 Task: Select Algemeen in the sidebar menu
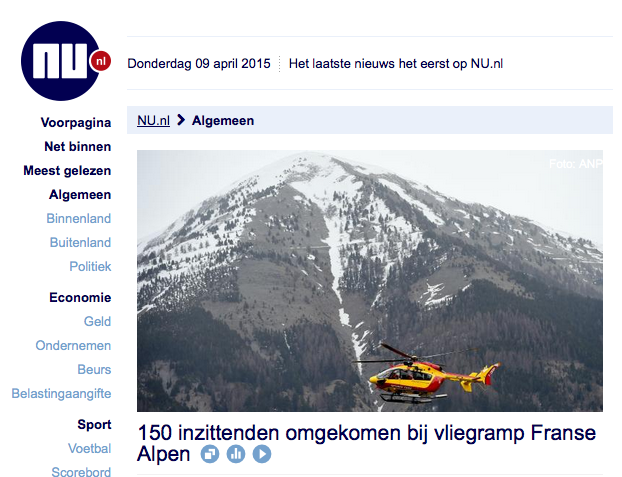point(80,195)
